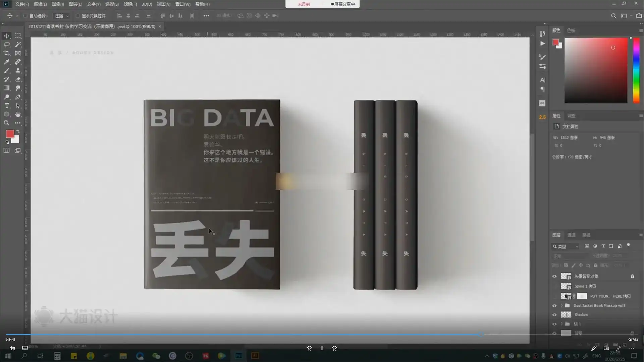644x362 pixels.
Task: Select the Lasso tool
Action: [x=7, y=44]
